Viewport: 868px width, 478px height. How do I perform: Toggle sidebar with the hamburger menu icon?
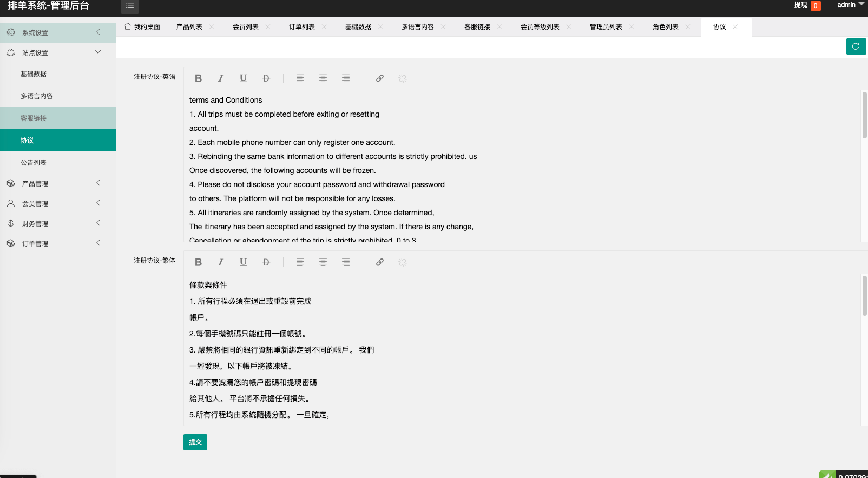coord(130,6)
